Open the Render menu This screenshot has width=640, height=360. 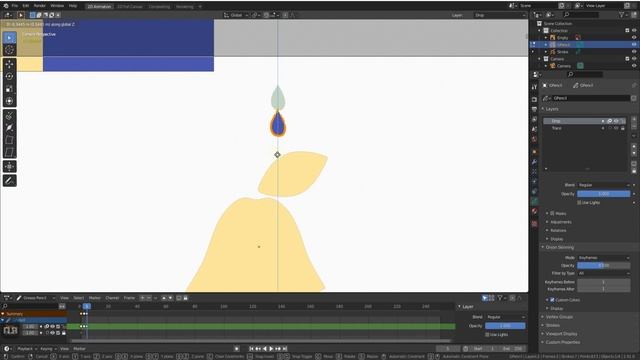[40, 6]
